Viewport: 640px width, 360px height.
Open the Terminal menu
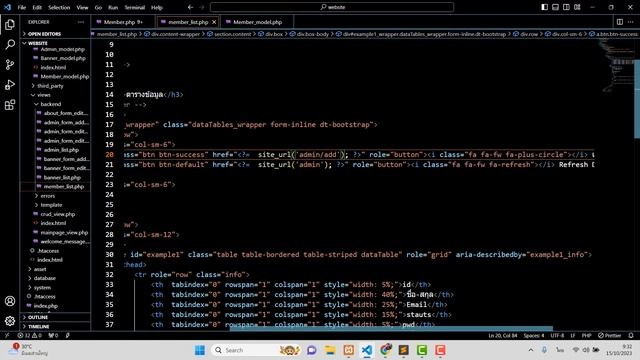click(x=135, y=7)
